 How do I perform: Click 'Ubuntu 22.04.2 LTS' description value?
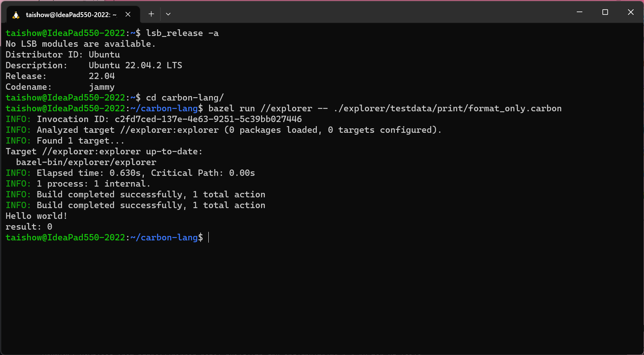coord(136,65)
